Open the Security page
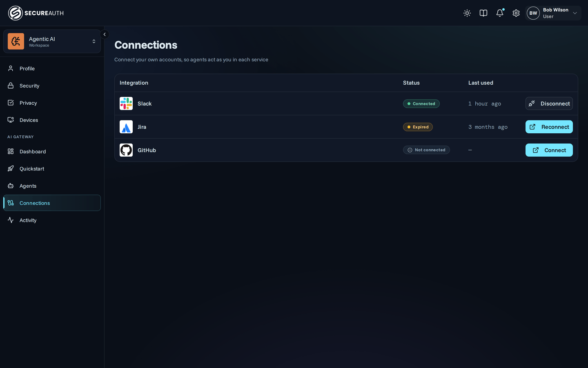Screen dimensions: 588x368 tap(52, 85)
